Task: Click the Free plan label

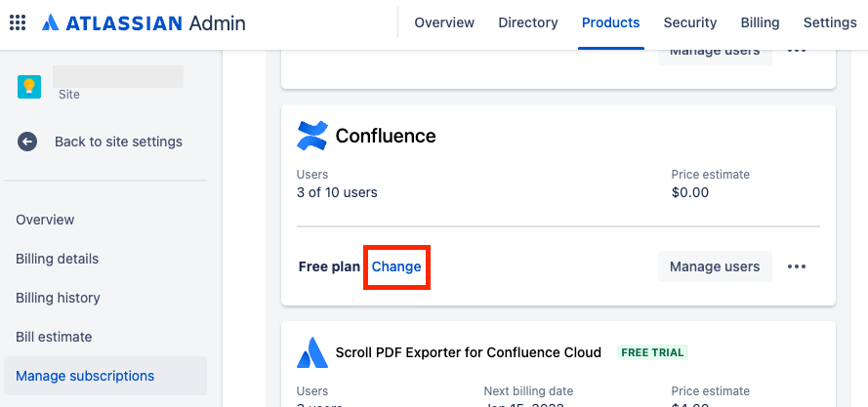Action: coord(329,266)
